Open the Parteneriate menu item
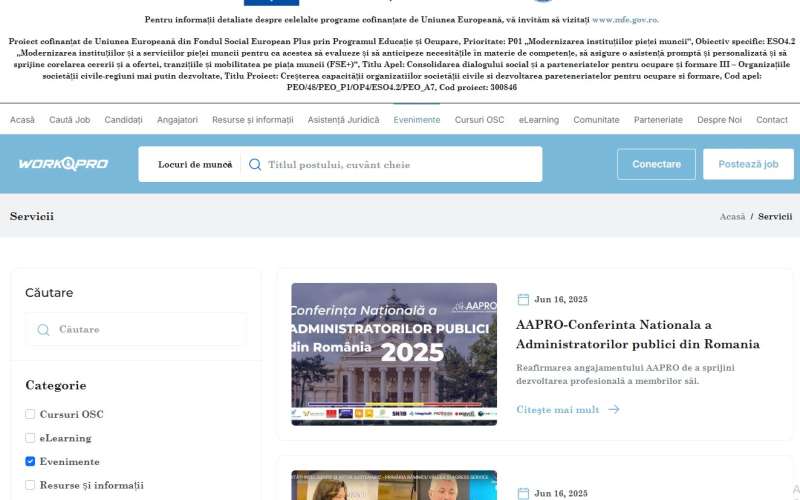This screenshot has width=800, height=500. 658,120
